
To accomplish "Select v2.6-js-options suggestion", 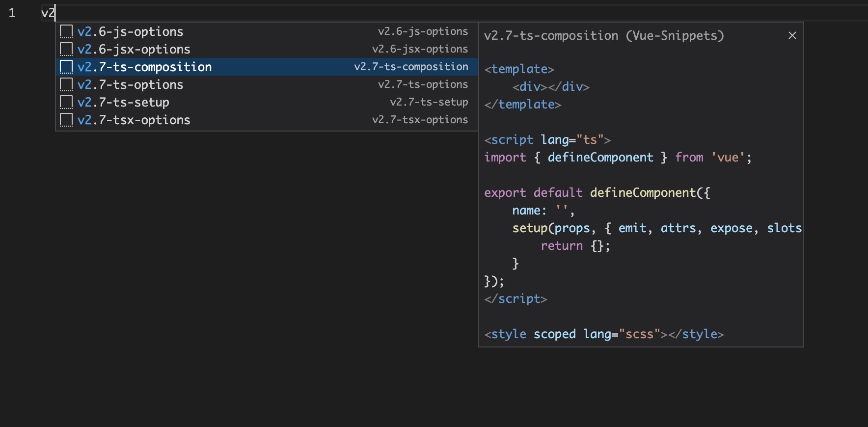I will 131,32.
